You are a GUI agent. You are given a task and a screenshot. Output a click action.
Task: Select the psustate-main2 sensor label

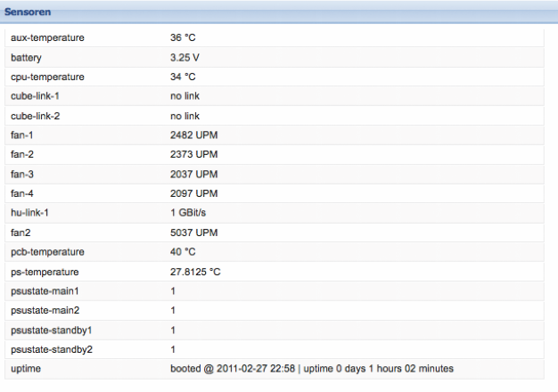coord(45,310)
